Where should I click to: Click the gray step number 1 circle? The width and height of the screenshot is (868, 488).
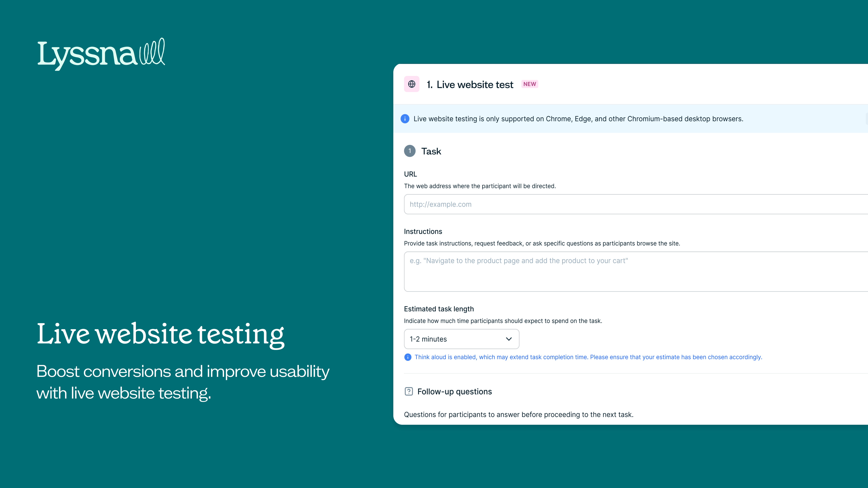(x=409, y=151)
